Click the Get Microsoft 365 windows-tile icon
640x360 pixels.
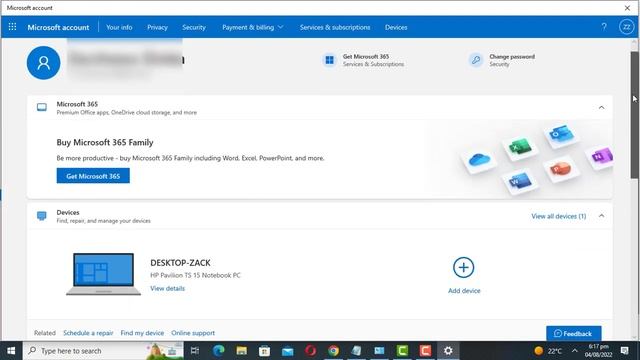[329, 60]
